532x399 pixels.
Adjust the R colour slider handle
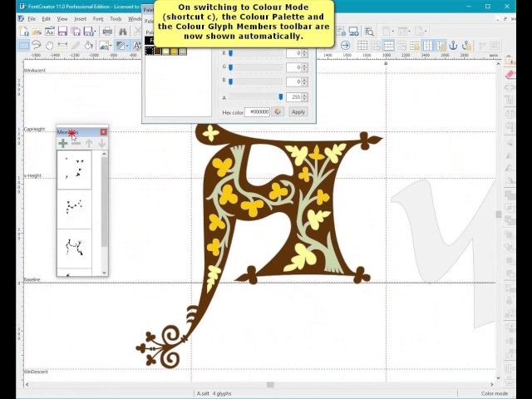click(231, 53)
